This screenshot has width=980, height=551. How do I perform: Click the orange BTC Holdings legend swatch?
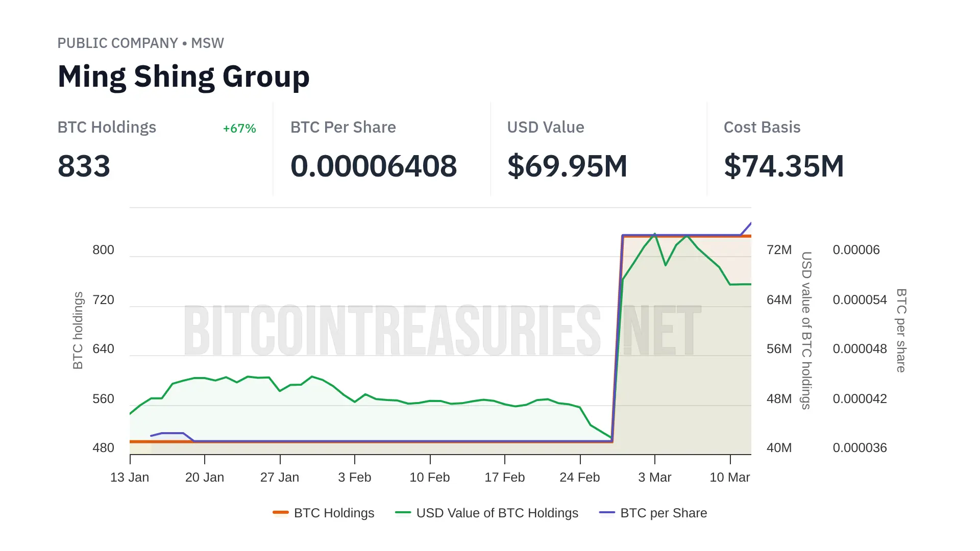point(281,512)
